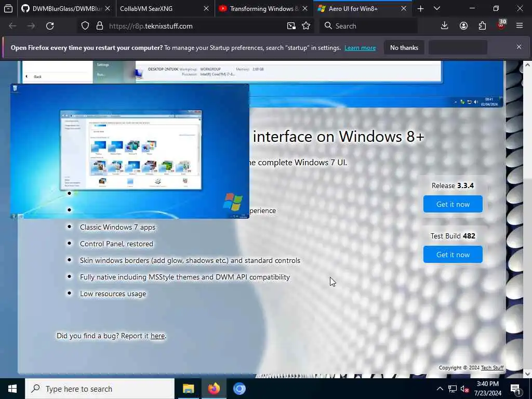
Task: Close the Transforming Windows tab
Action: point(304,8)
